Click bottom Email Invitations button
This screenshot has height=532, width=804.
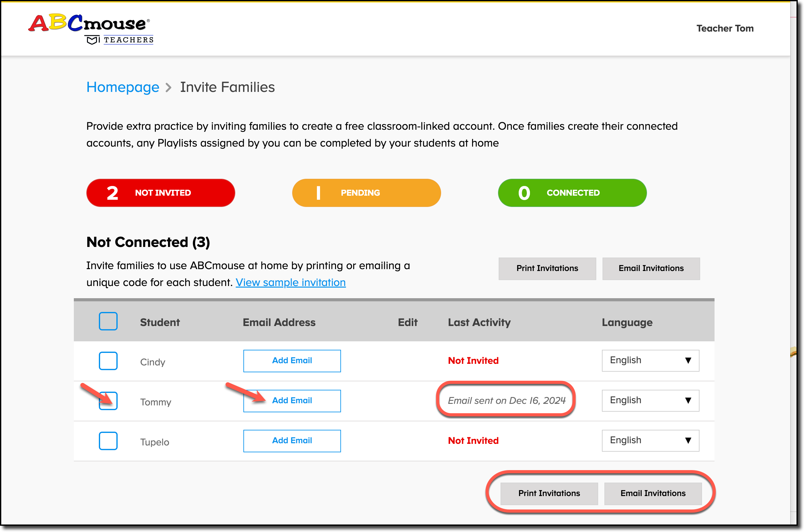tap(653, 493)
